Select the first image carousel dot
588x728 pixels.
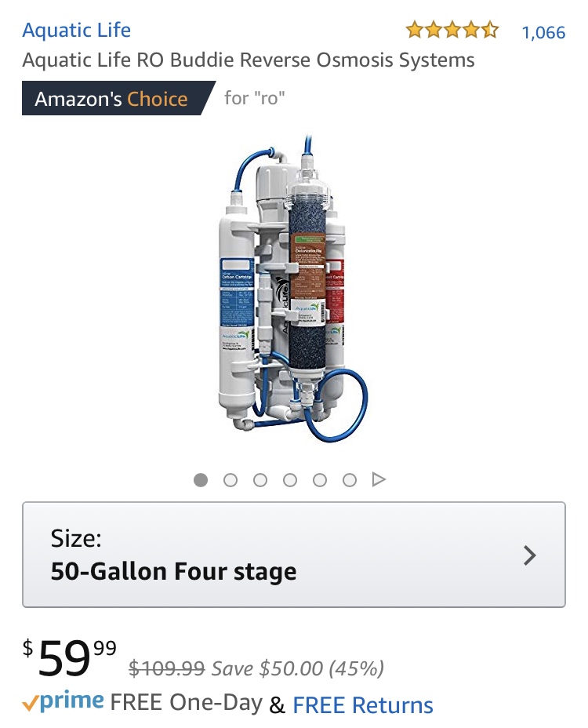(x=201, y=479)
